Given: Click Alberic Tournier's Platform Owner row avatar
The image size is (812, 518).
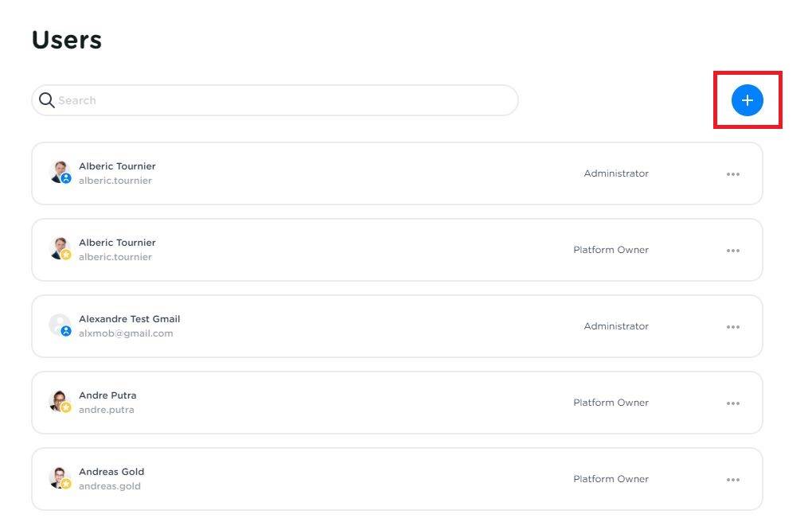Looking at the screenshot, I should pyautogui.click(x=60, y=248).
